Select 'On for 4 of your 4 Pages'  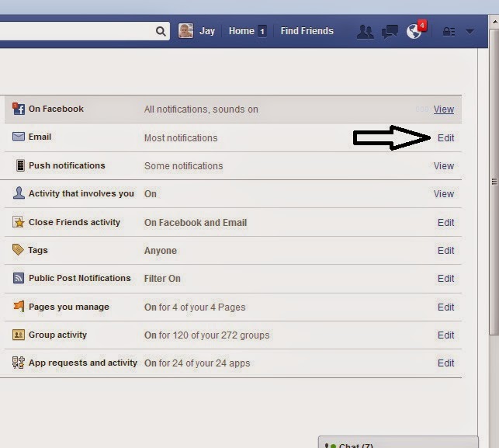pos(195,307)
